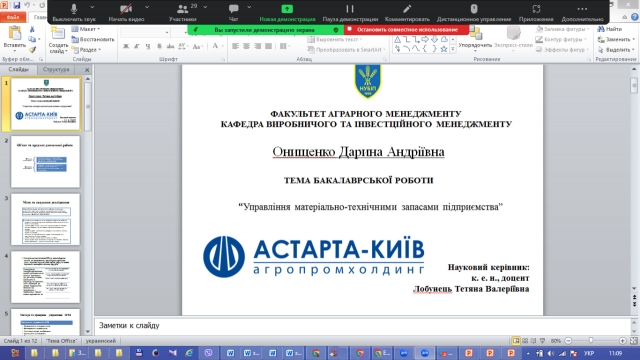Open Shape Outline (Контур фигуры)
This screenshot has width=640, height=360.
(562, 39)
